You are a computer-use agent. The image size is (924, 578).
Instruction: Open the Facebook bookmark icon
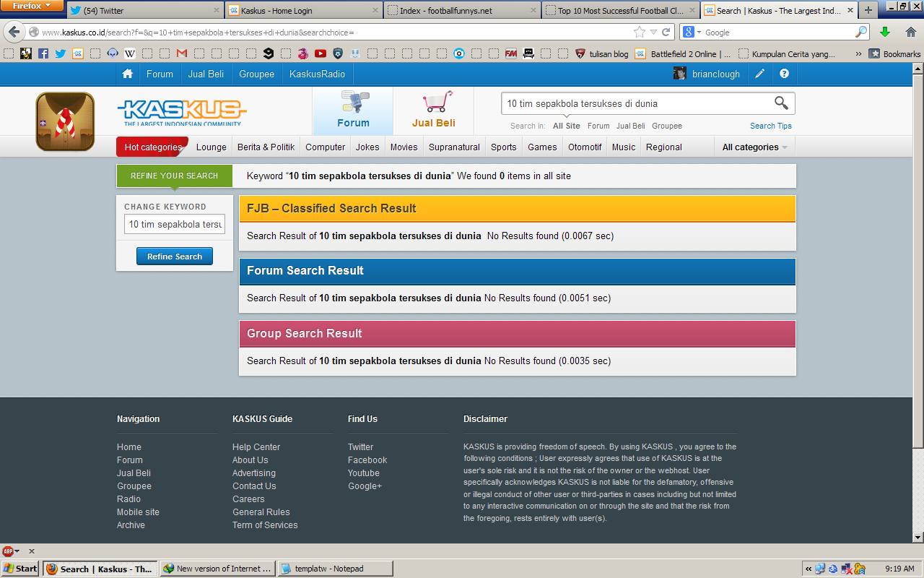43,53
